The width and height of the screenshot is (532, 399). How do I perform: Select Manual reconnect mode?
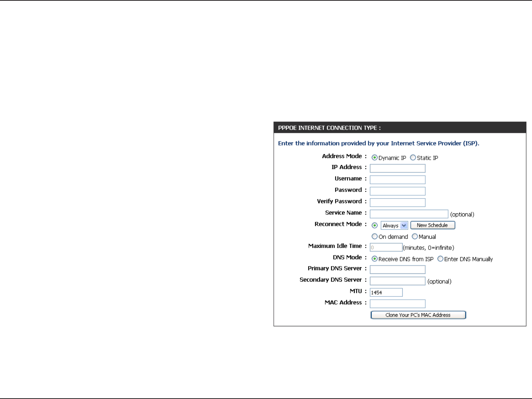[x=415, y=237]
